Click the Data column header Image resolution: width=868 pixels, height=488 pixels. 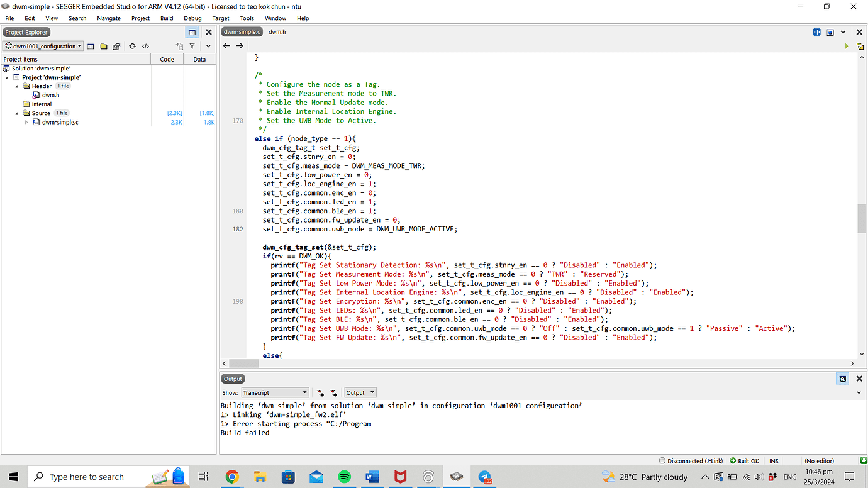tap(199, 59)
